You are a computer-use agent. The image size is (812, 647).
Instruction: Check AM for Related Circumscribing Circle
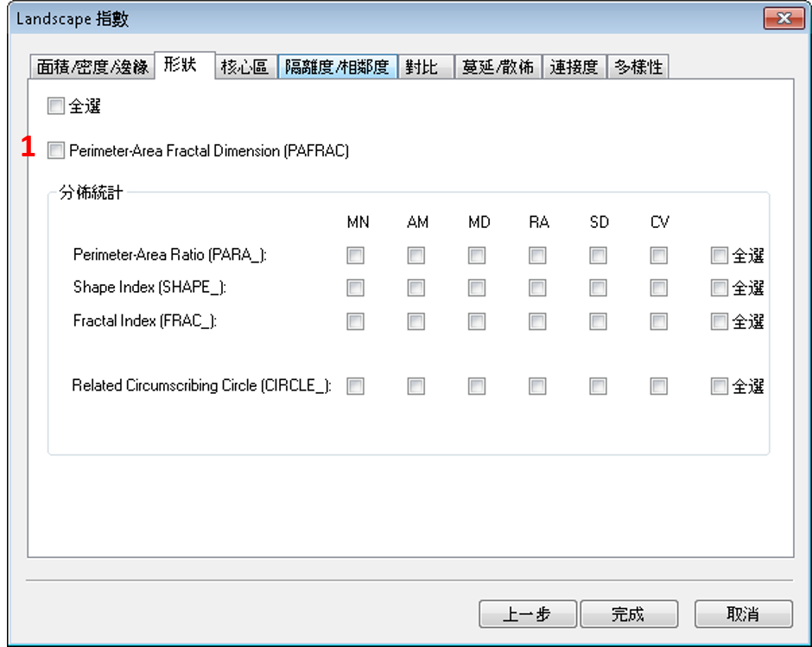click(416, 386)
